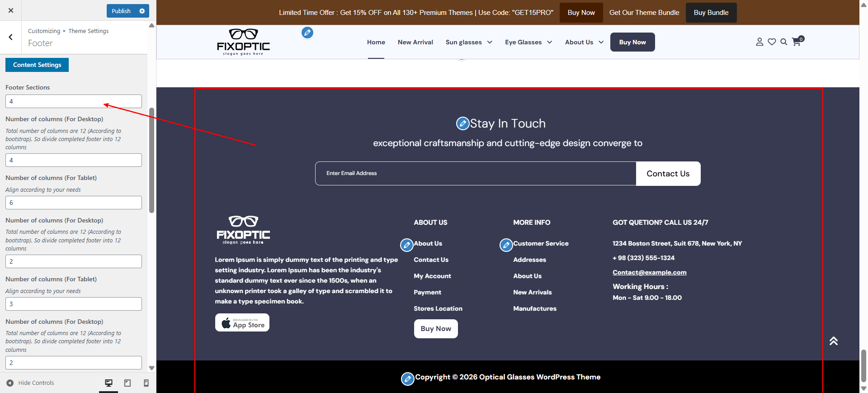Click the FIXOPTIC logo in footer
The width and height of the screenshot is (868, 393).
coord(243,230)
